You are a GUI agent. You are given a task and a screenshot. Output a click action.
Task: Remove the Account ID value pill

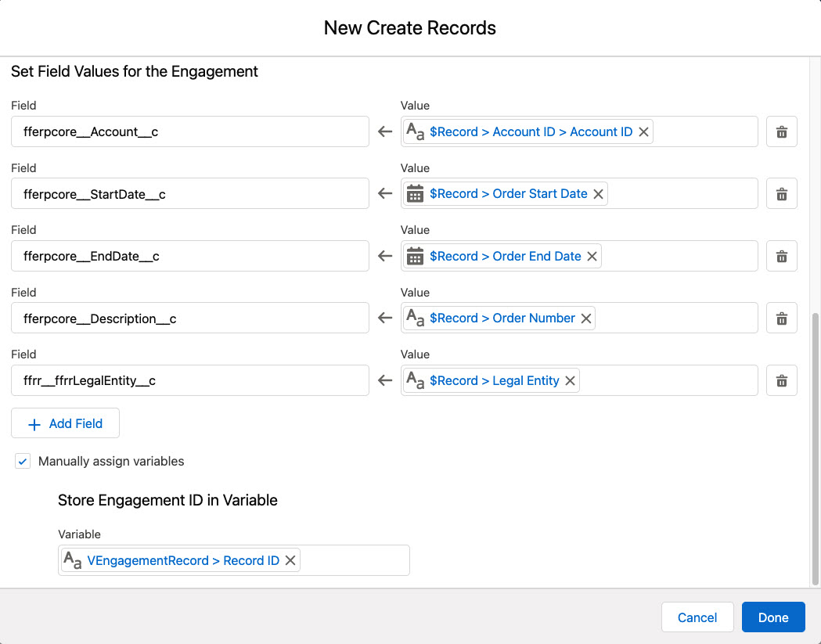(x=643, y=132)
